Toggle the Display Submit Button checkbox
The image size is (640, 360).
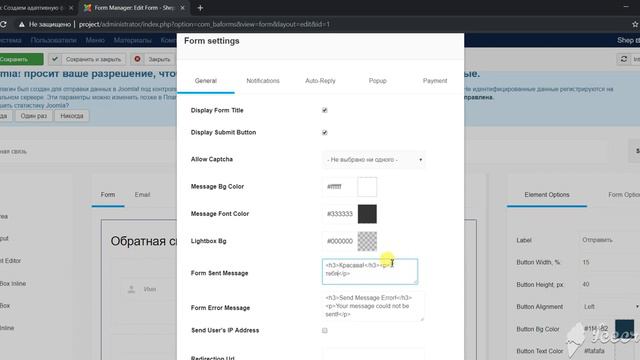tap(324, 132)
